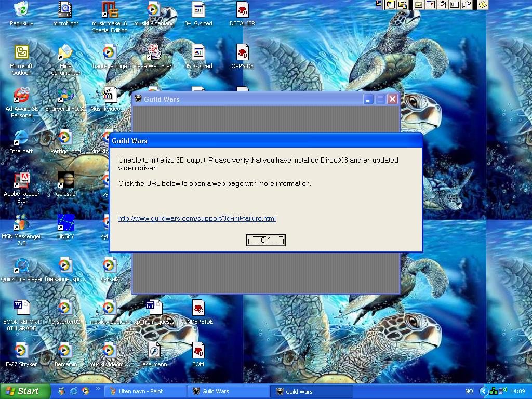532x399 pixels.
Task: Select the Snarvei til Fcc32 shortcut
Action: [x=65, y=99]
